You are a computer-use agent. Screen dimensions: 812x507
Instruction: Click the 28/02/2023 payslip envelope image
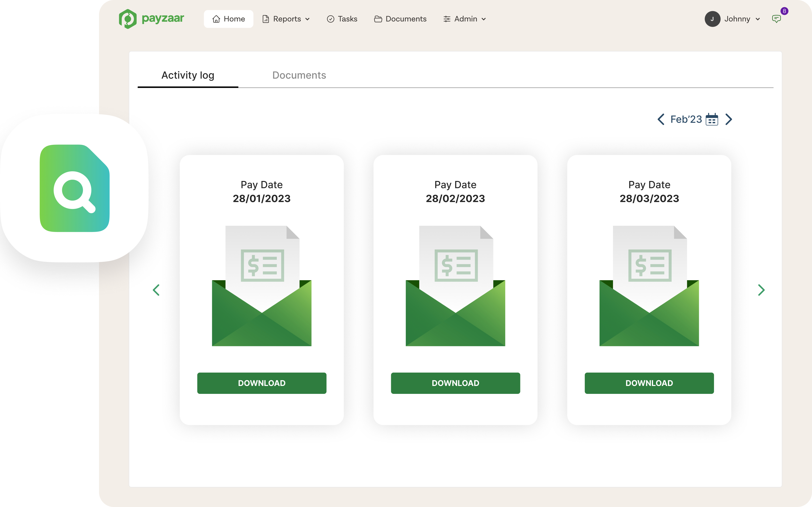[x=455, y=286]
